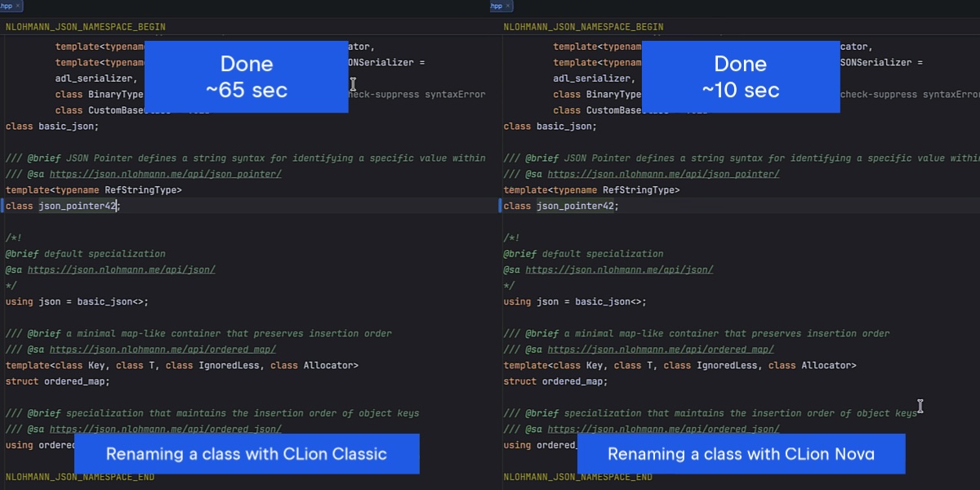The image size is (980, 490).
Task: Follow the api/json/ link in right editor
Action: (619, 269)
